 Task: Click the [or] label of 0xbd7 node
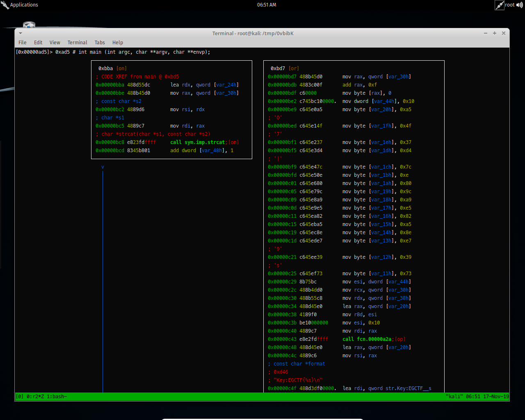(x=294, y=68)
